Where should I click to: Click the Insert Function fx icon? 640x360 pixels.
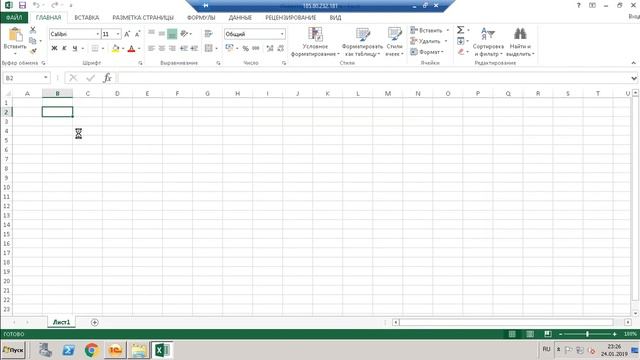click(x=107, y=78)
